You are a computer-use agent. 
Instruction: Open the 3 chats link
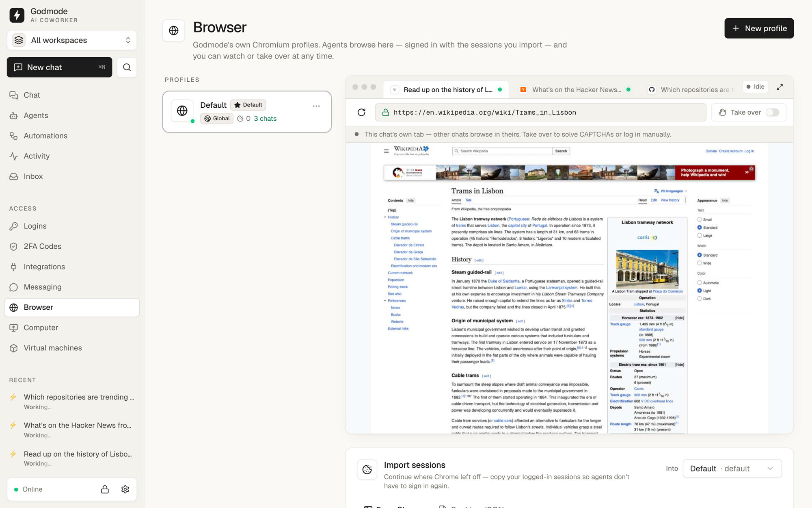point(265,119)
